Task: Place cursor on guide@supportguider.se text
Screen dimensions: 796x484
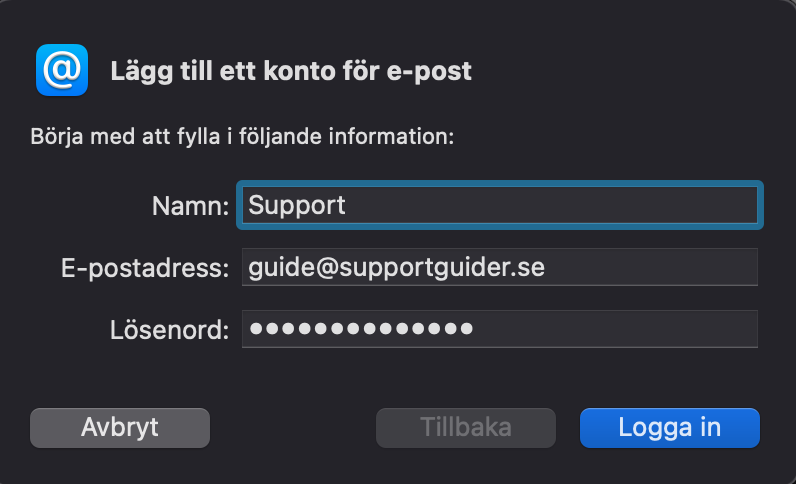Action: pyautogui.click(x=396, y=268)
